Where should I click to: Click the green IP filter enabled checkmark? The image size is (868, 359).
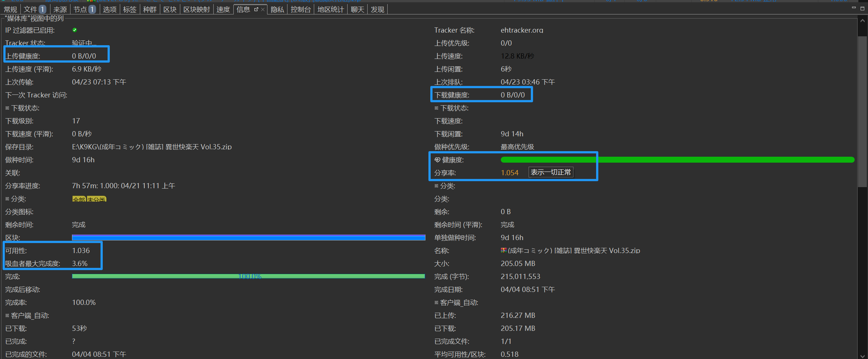pyautogui.click(x=75, y=30)
